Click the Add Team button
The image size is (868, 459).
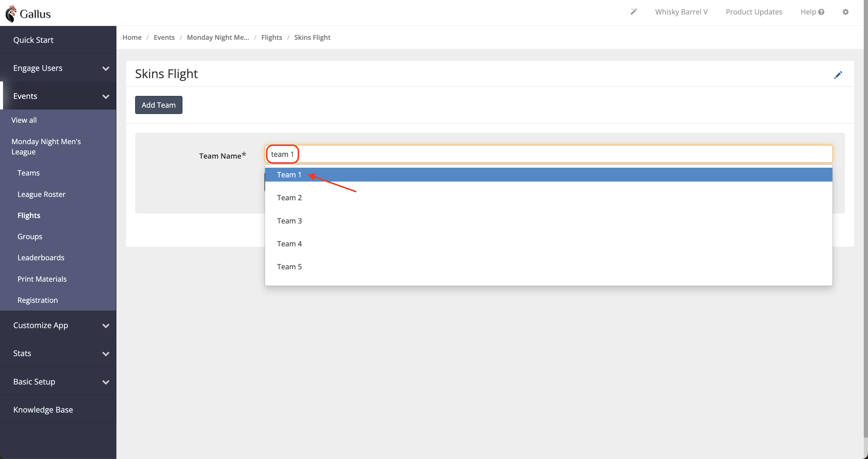[x=158, y=105]
